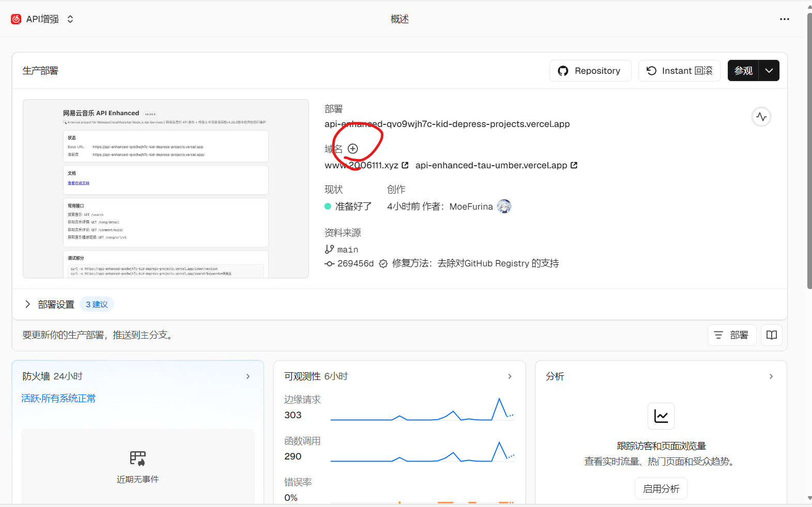
Task: Open the 防火墙 24小时 card chevron
Action: click(248, 376)
